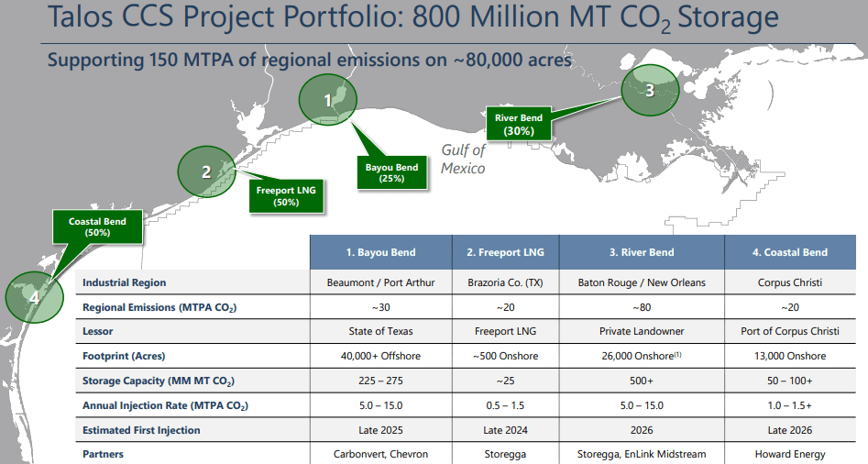Screen dimensions: 868x464
Task: Click map marker circle number 2
Action: (x=206, y=171)
